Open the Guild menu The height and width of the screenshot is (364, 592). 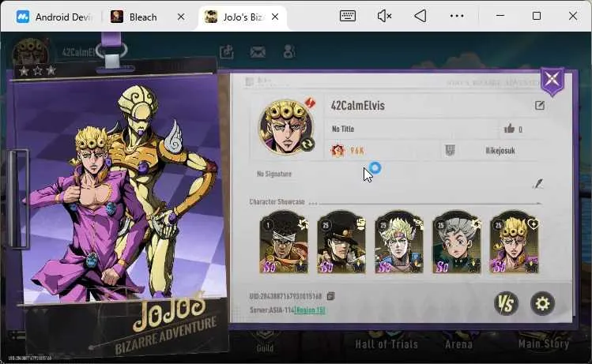click(x=265, y=347)
